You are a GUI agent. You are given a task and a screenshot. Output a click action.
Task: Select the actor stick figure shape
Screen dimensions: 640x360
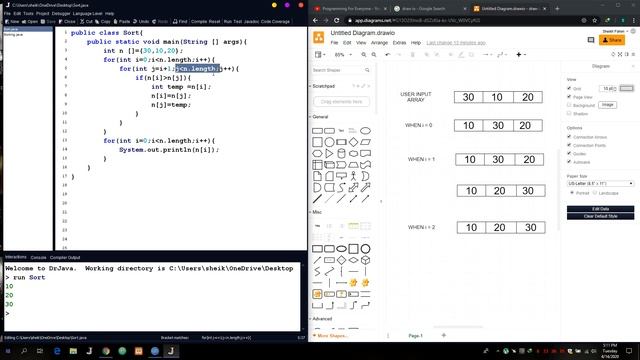point(353,176)
